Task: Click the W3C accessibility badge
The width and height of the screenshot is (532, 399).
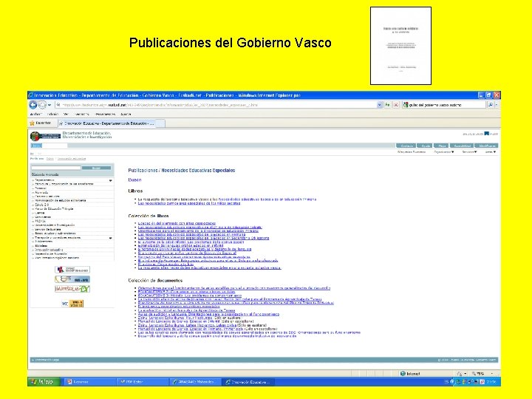Action: [x=72, y=304]
